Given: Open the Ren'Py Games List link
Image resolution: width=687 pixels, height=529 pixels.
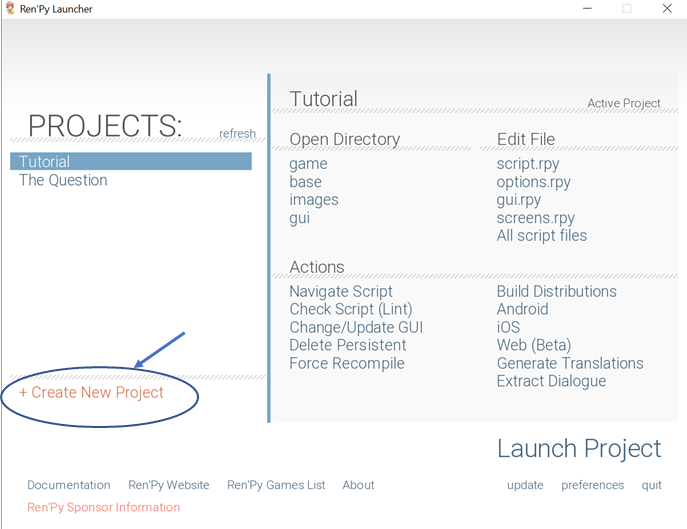Looking at the screenshot, I should [x=276, y=485].
